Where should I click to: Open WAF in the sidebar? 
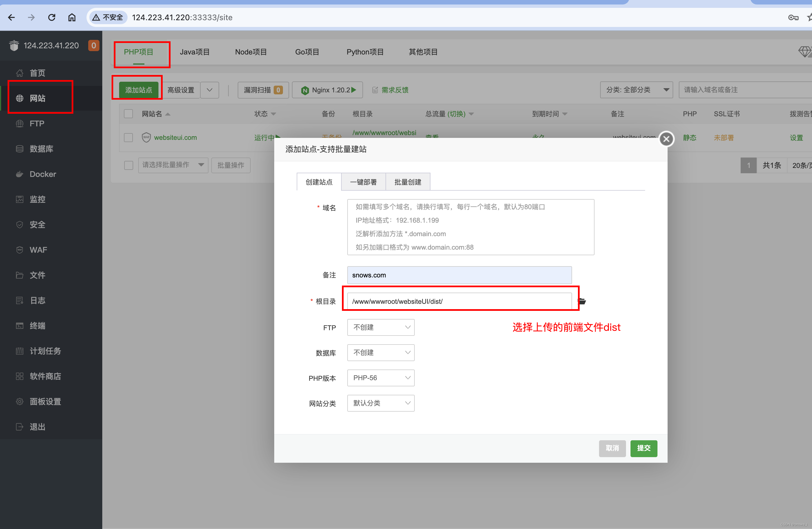[x=38, y=250]
